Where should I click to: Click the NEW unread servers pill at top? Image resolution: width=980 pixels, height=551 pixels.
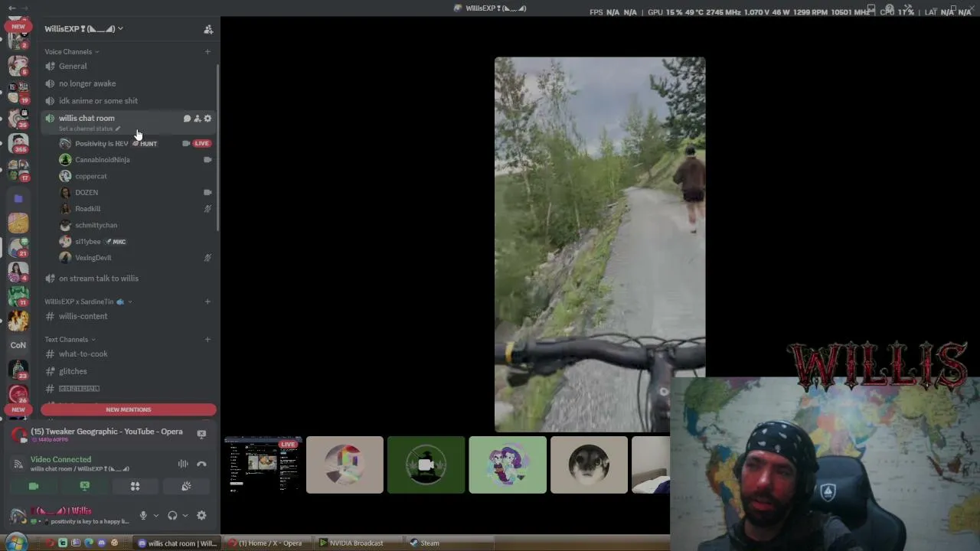[18, 26]
